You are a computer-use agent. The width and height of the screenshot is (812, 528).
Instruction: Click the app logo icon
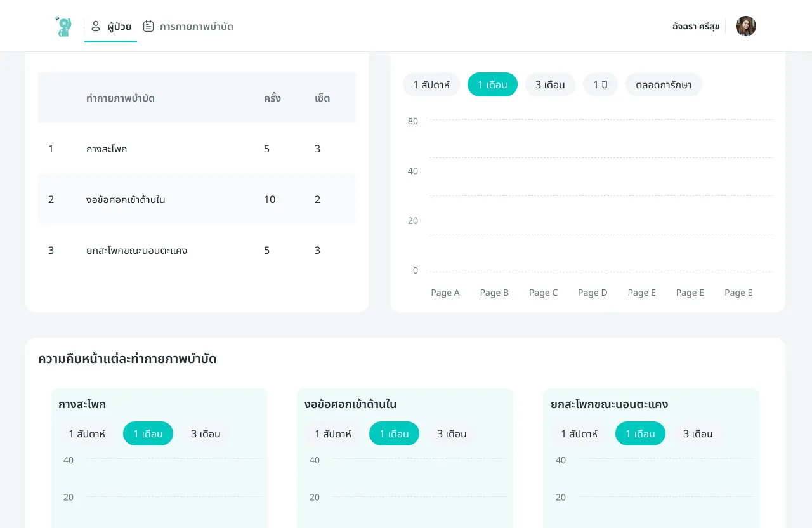[x=63, y=26]
